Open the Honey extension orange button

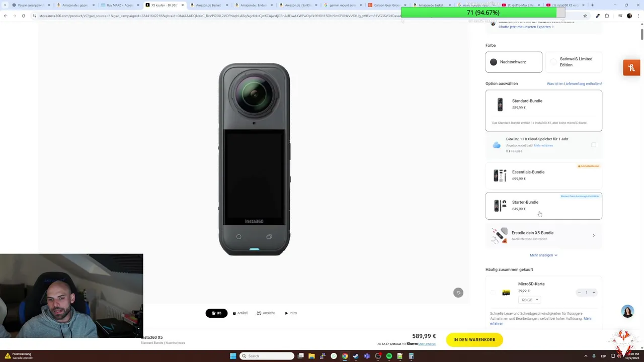pos(631,68)
